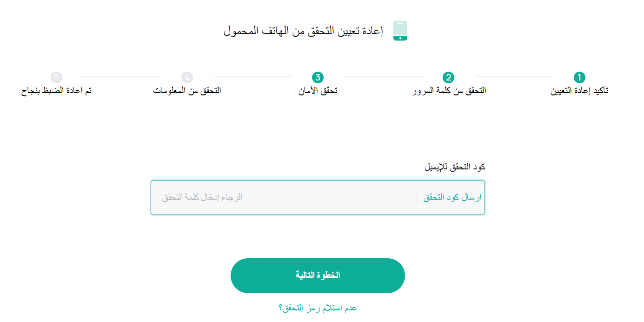The image size is (644, 322).
Task: Click the 'تم اعادة الضبط بنجاح' step label
Action: pos(56,91)
